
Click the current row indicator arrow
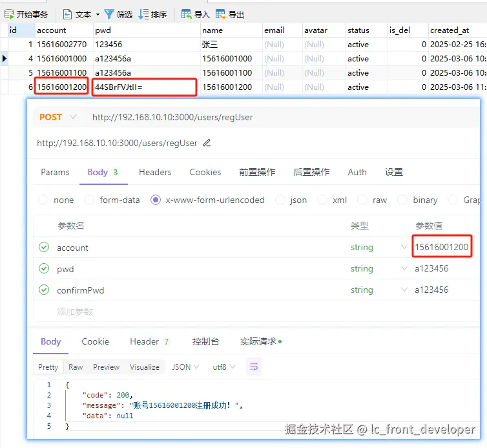point(4,58)
